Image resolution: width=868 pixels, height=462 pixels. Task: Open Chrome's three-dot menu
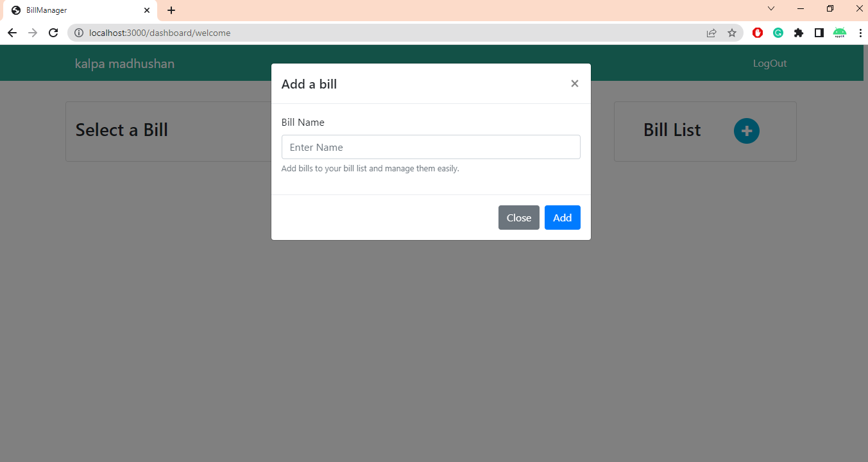point(860,33)
